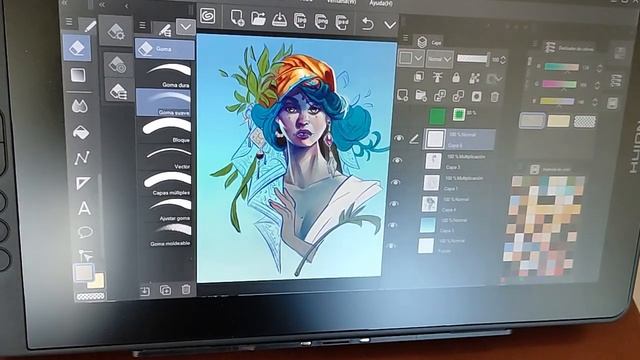Hide the Capa 1 Multiplicación layer
This screenshot has width=640, height=360.
tap(395, 182)
